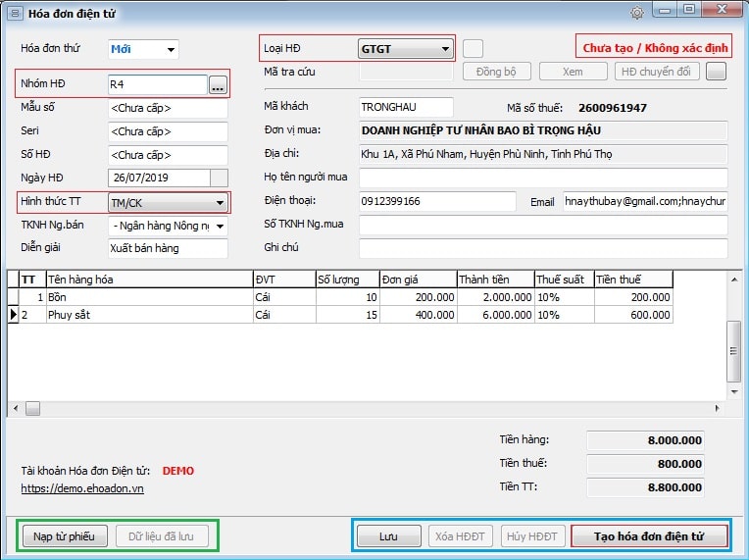Click the Họ tên người mua input field
This screenshot has height=560, width=749.
(543, 178)
